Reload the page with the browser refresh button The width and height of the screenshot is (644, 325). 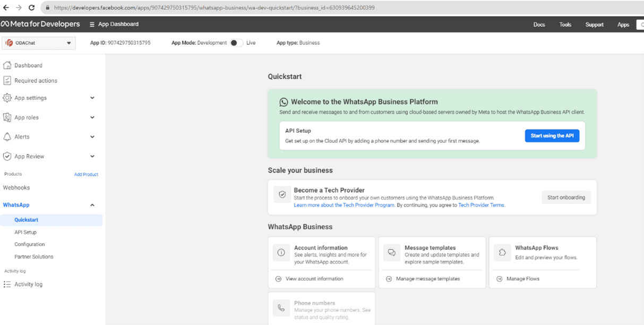tap(31, 8)
